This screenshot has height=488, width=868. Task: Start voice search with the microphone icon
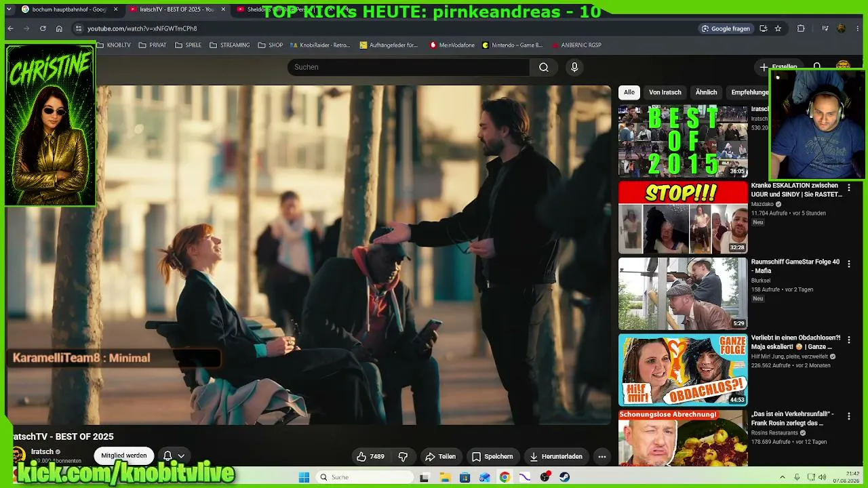click(x=574, y=67)
